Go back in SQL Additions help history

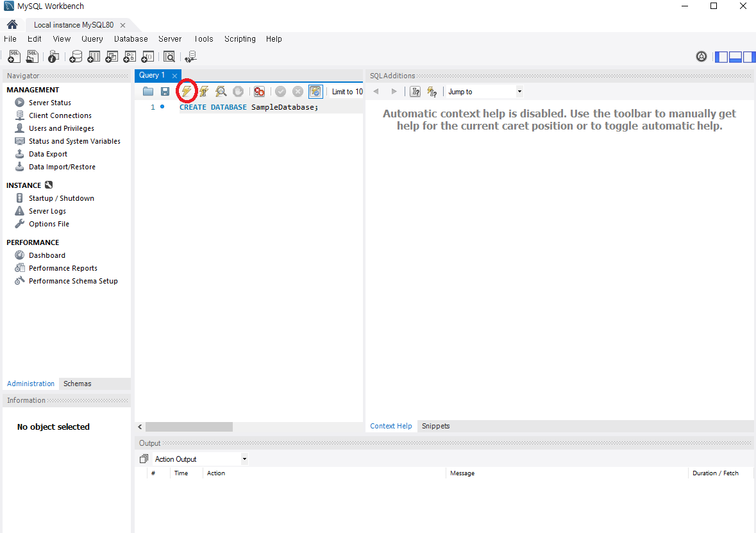tap(376, 91)
